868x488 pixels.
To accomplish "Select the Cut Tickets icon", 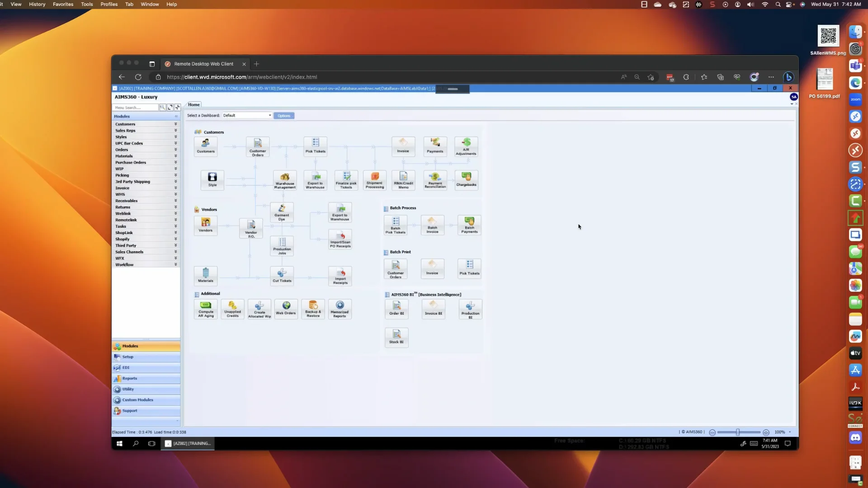I will (x=281, y=275).
